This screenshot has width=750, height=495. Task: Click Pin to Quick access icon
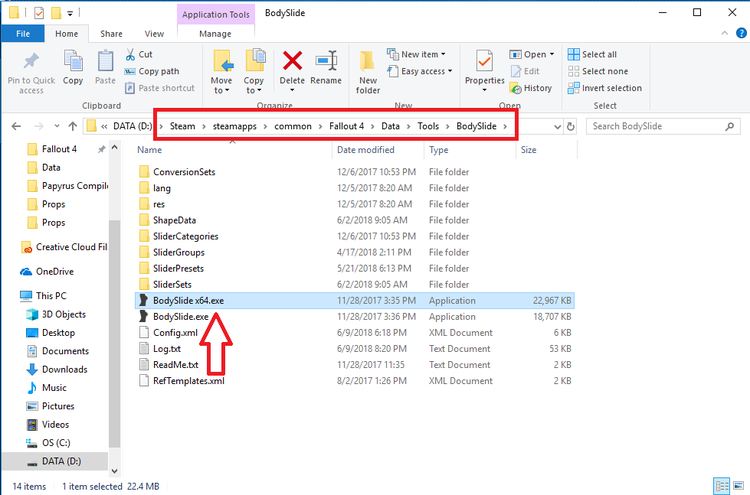(x=31, y=61)
